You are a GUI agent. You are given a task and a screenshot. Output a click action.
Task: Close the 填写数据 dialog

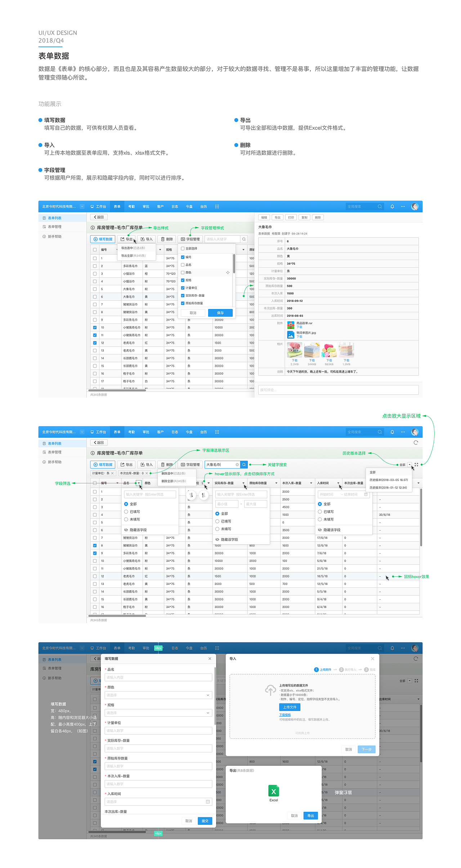[x=210, y=659]
